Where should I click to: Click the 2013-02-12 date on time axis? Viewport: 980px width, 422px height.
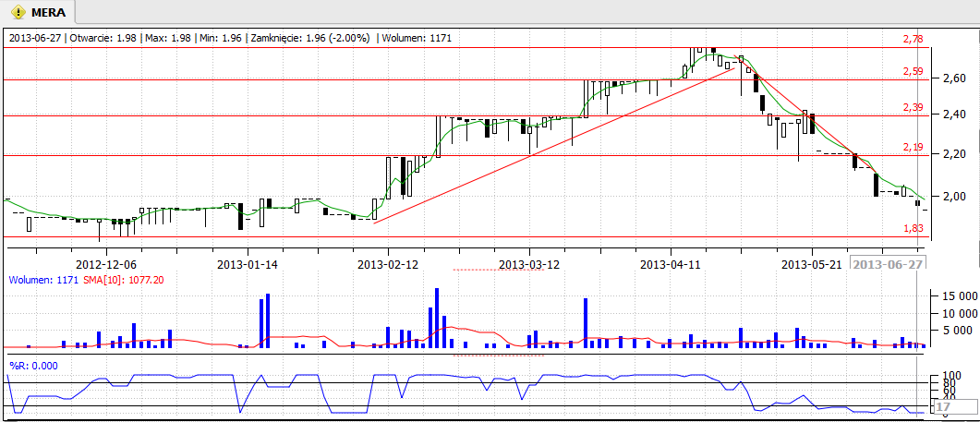[388, 264]
